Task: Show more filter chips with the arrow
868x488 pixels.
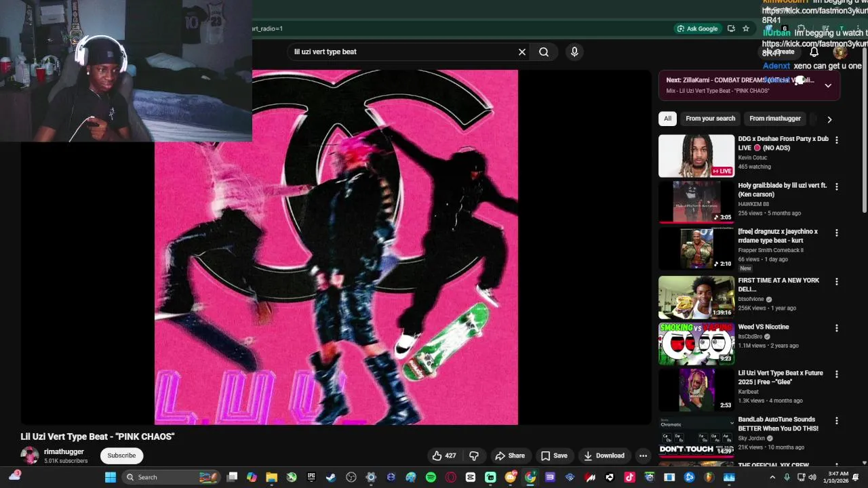Action: pyautogui.click(x=829, y=119)
